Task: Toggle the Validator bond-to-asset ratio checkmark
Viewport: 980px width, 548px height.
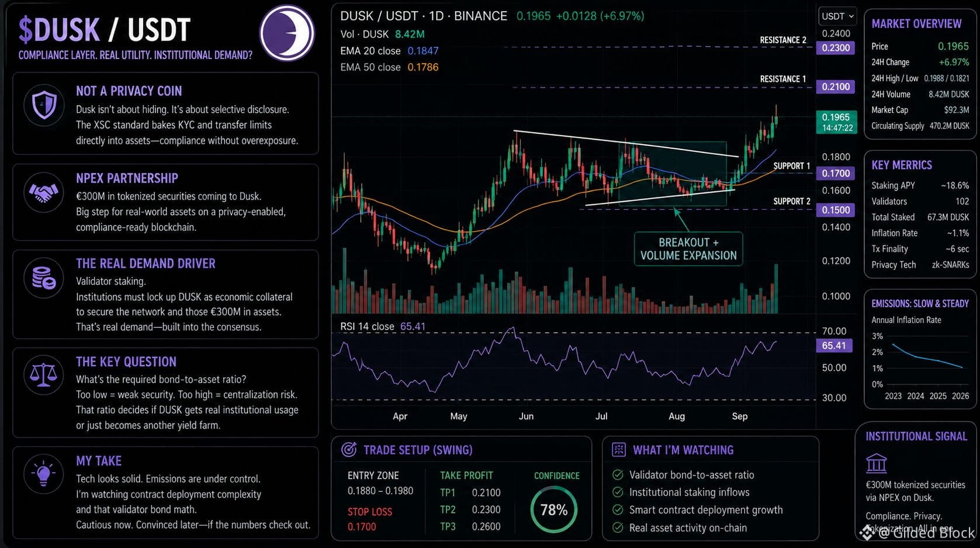Action: [617, 475]
